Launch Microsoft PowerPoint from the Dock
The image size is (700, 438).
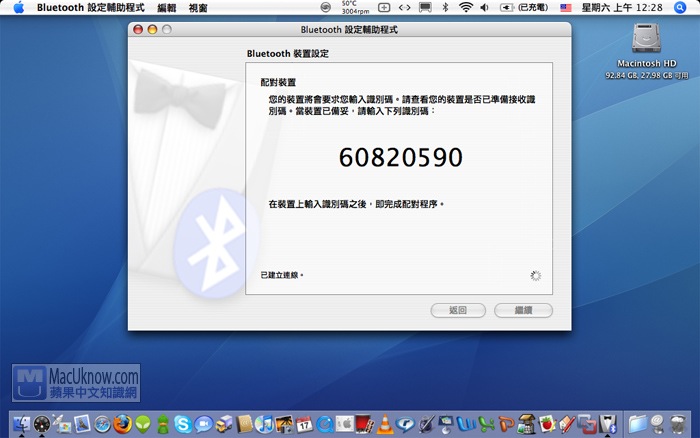click(x=506, y=424)
